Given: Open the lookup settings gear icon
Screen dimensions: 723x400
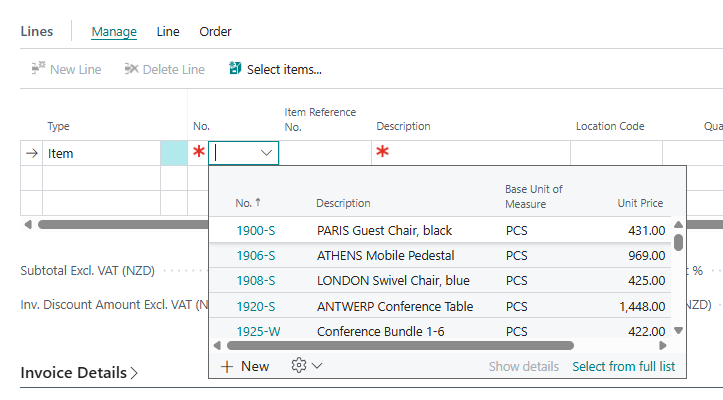Looking at the screenshot, I should click(298, 365).
